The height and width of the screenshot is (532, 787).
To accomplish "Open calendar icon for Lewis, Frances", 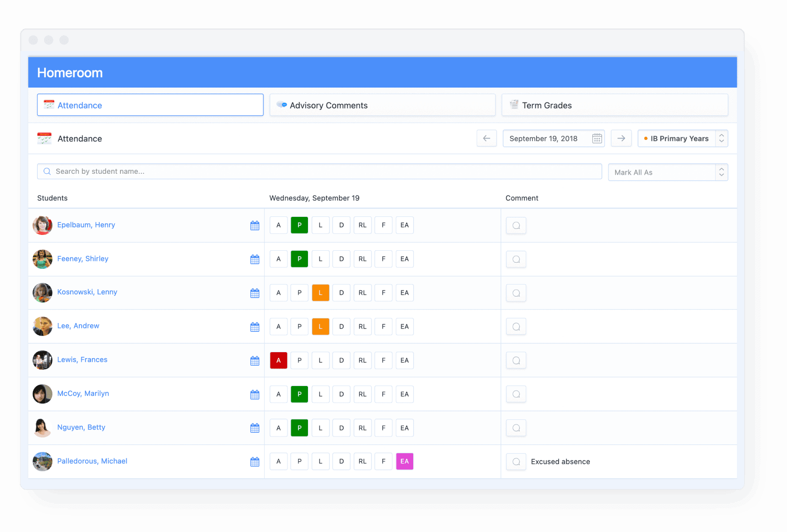I will tap(255, 361).
